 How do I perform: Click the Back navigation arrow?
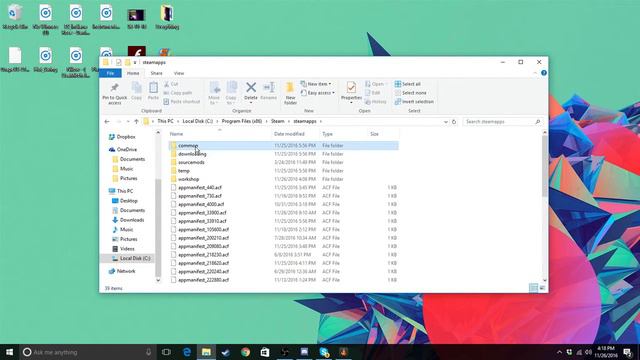coord(107,122)
